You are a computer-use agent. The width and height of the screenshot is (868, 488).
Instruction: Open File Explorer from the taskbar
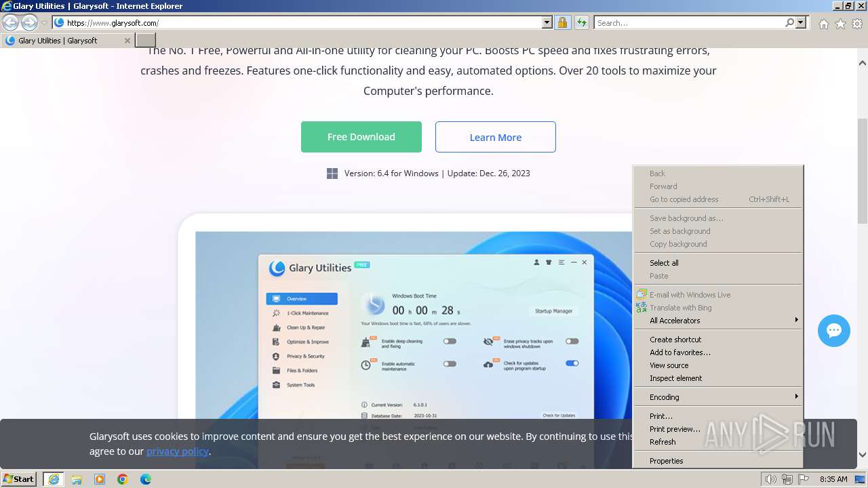point(77,479)
